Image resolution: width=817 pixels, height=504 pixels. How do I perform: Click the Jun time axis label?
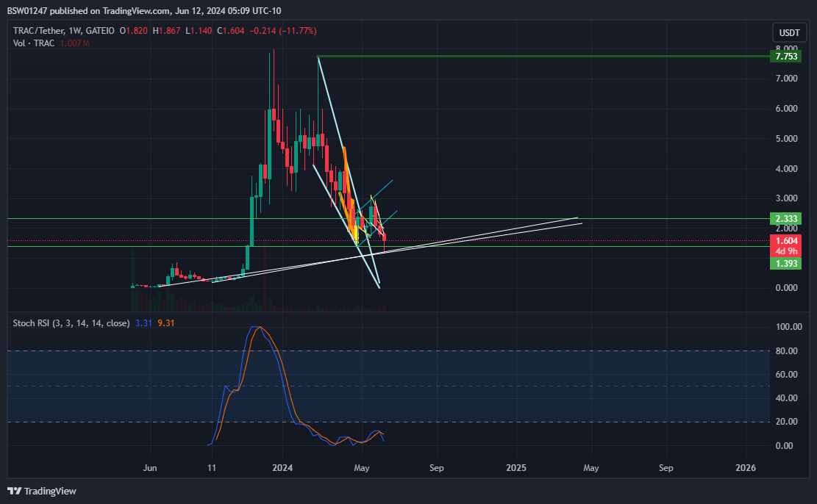coord(149,467)
